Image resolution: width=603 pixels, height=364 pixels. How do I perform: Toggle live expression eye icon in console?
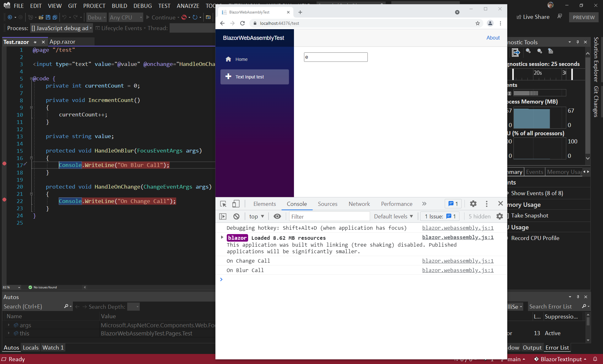pos(277,216)
